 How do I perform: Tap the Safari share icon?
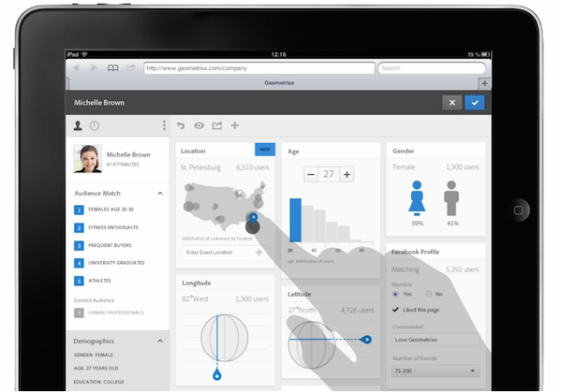click(x=131, y=67)
